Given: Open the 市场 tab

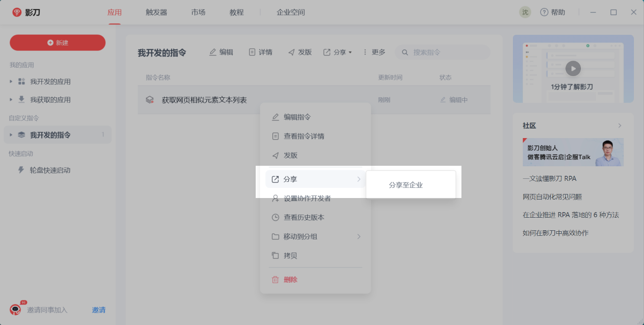Looking at the screenshot, I should pos(198,12).
